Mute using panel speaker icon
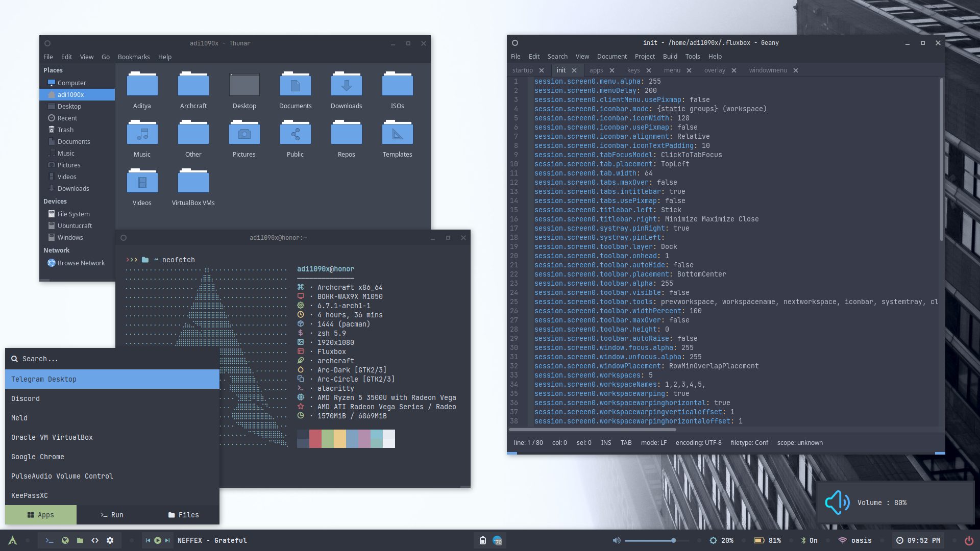980x551 pixels. point(617,540)
